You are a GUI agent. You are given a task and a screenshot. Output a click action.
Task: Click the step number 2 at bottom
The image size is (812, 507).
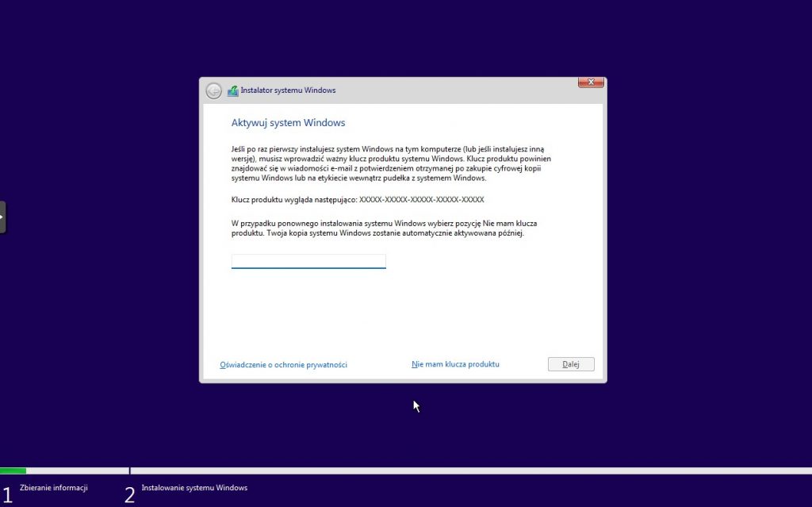(x=129, y=495)
